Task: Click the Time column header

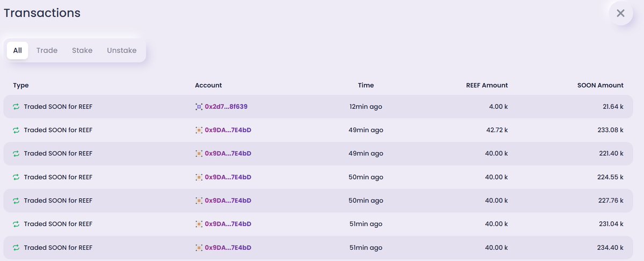Action: pos(366,85)
